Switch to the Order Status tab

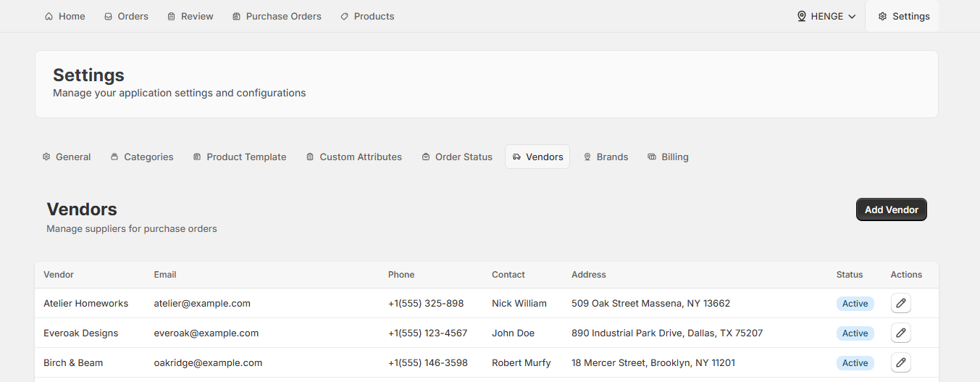coord(457,157)
